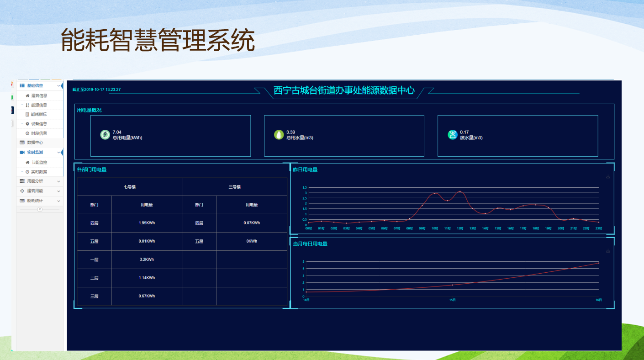The height and width of the screenshot is (360, 644).
Task: Click the 18时 axis label
Action: pos(535,228)
